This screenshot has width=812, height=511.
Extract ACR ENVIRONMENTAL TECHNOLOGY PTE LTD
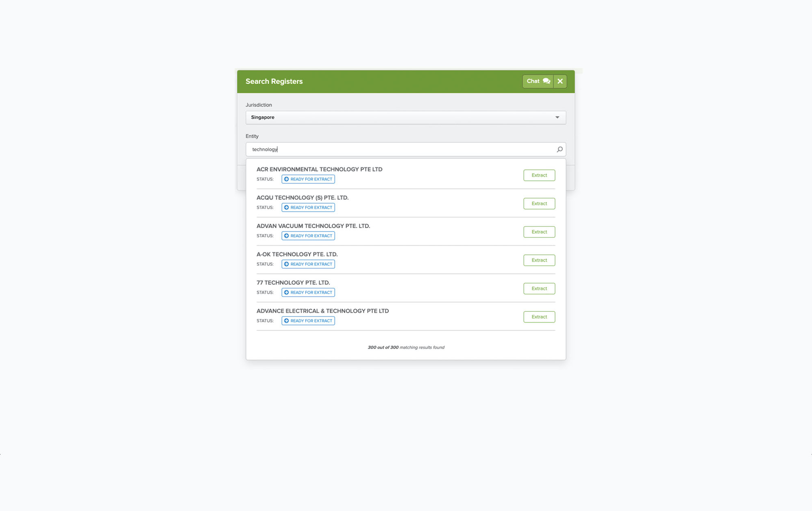click(539, 175)
